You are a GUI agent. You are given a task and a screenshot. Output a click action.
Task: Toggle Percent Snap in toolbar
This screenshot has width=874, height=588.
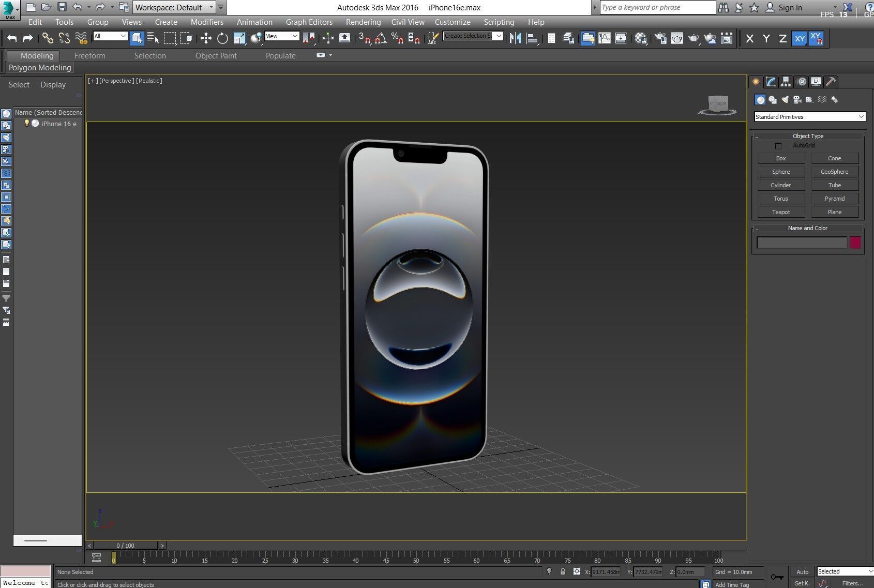(x=397, y=38)
